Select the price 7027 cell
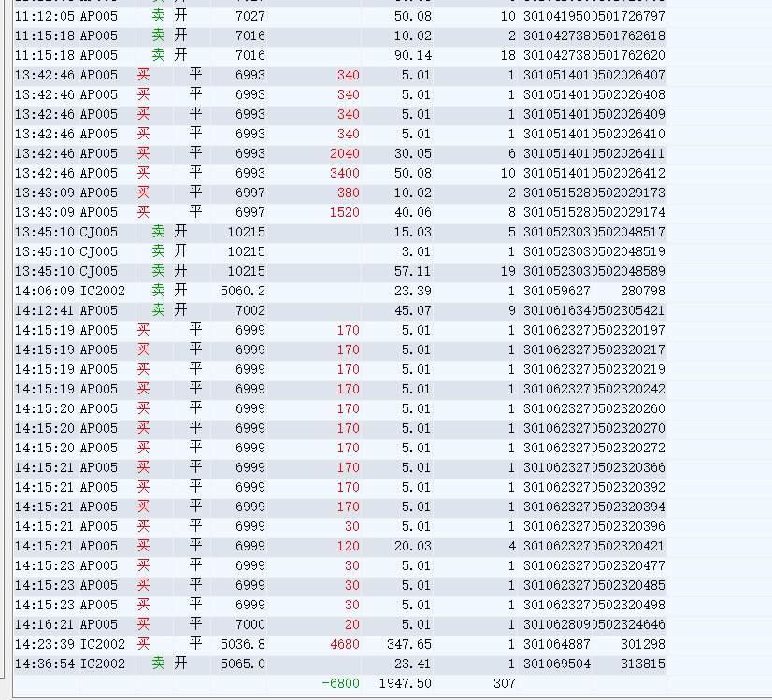This screenshot has height=700, width=772. [x=250, y=16]
